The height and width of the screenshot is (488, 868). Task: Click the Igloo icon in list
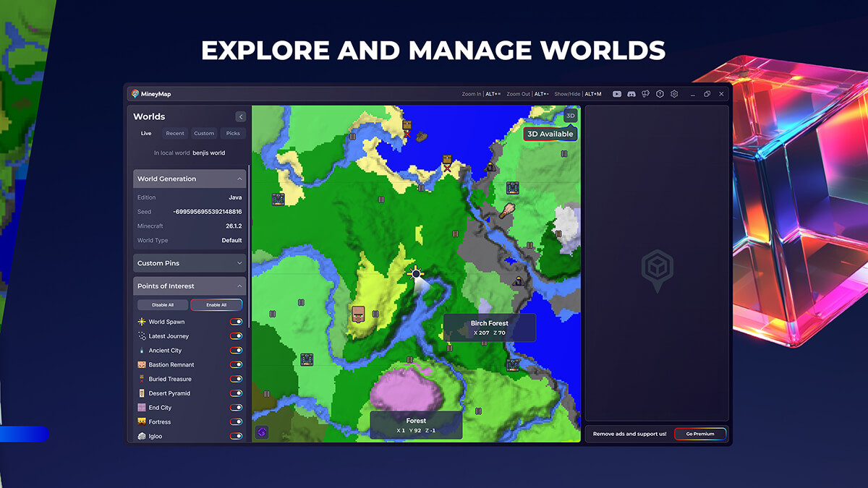click(142, 436)
